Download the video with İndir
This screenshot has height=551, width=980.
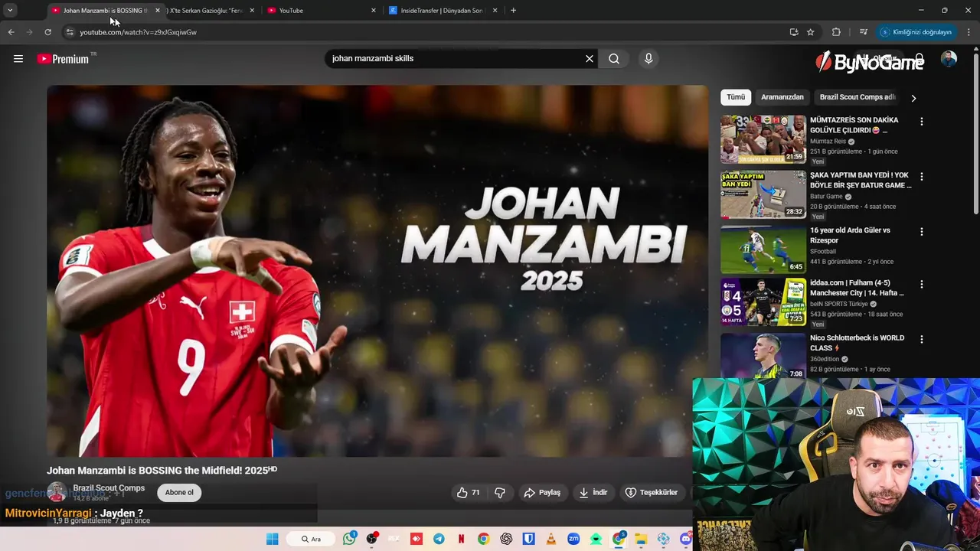[x=593, y=493]
